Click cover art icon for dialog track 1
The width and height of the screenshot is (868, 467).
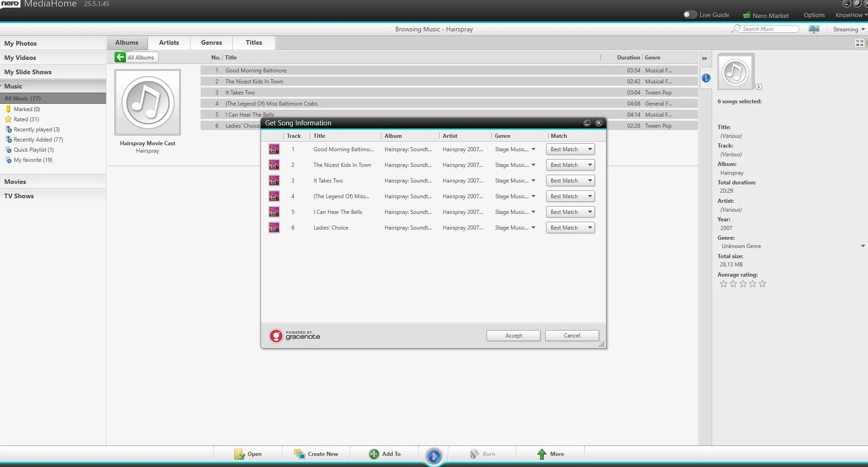coord(274,149)
